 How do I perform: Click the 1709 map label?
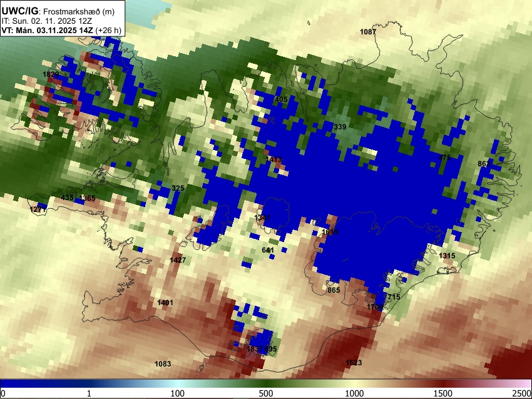376,307
